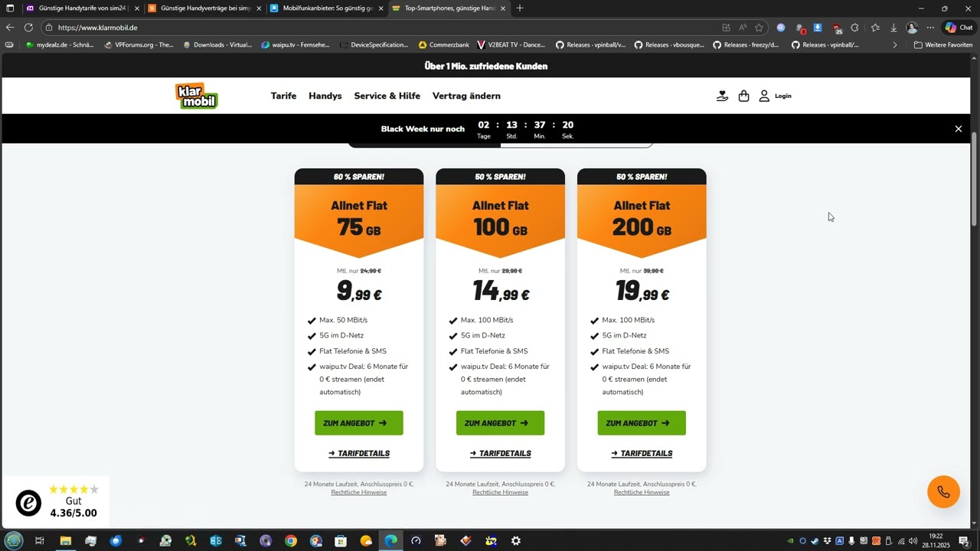This screenshot has height=551, width=980.
Task: Open DeviceSpecifications bookmark
Action: [x=374, y=45]
